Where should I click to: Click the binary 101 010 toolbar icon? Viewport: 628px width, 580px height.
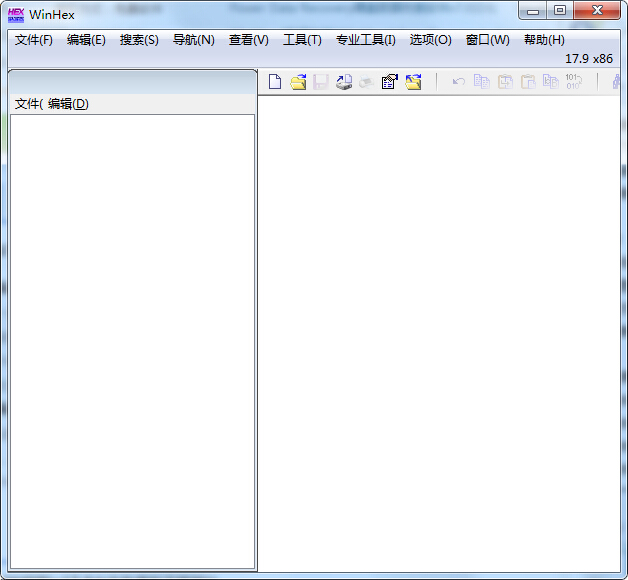(573, 82)
